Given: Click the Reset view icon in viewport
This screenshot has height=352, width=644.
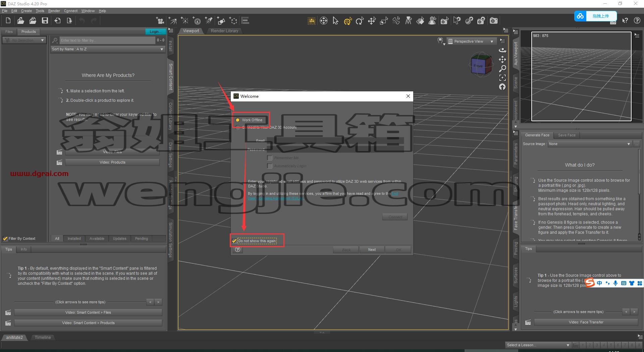Looking at the screenshot, I should [x=502, y=87].
